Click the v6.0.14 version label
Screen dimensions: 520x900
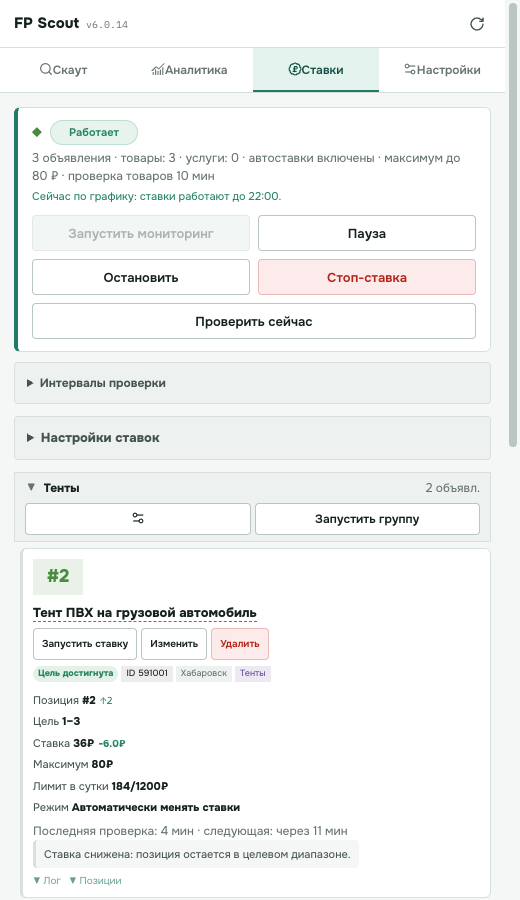click(x=107, y=25)
